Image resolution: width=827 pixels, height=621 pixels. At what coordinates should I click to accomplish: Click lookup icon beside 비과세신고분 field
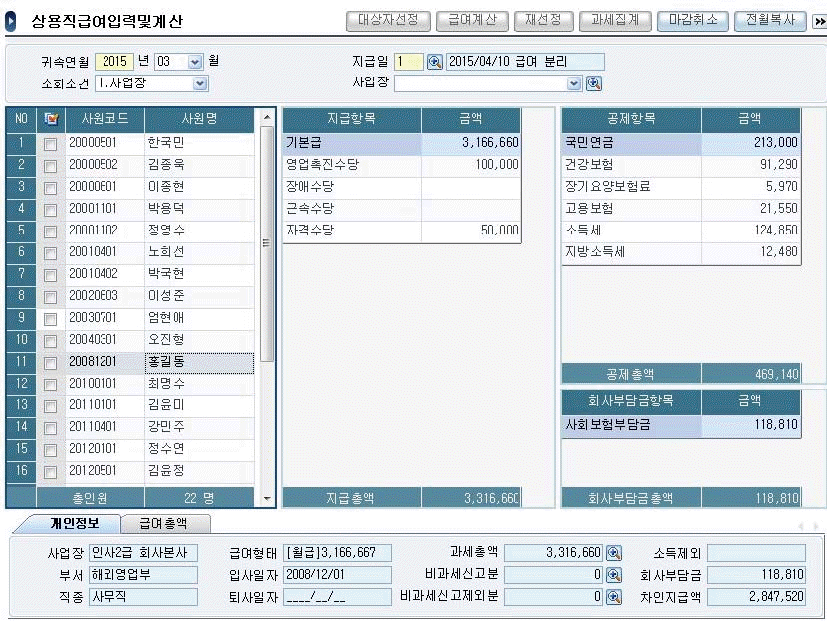point(614,575)
